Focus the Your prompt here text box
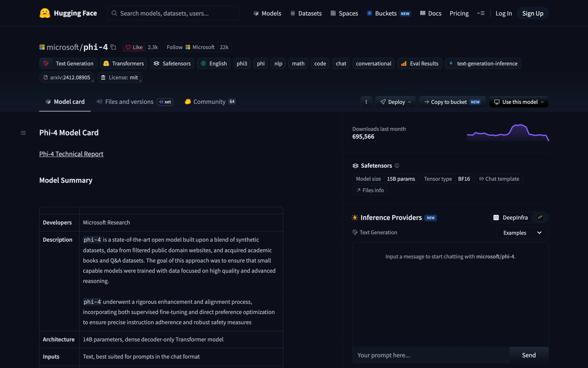This screenshot has width=588, height=368. pyautogui.click(x=431, y=355)
